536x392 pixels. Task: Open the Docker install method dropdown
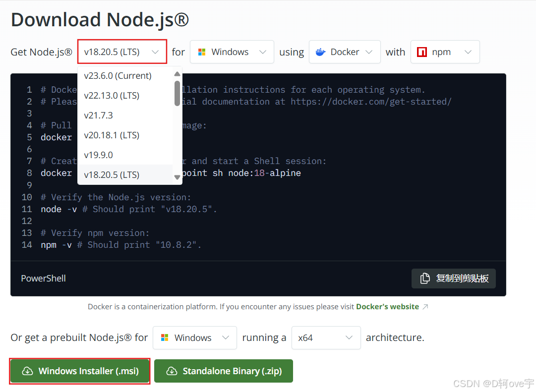click(345, 52)
